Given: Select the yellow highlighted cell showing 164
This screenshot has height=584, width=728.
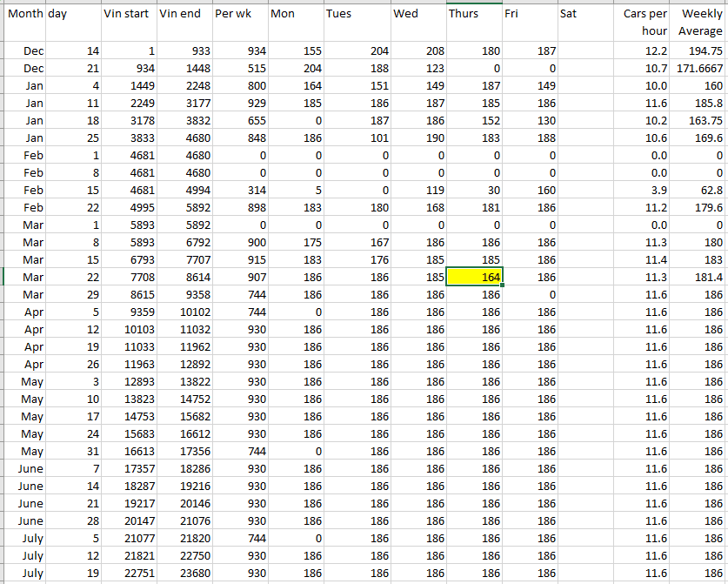Looking at the screenshot, I should 474,278.
